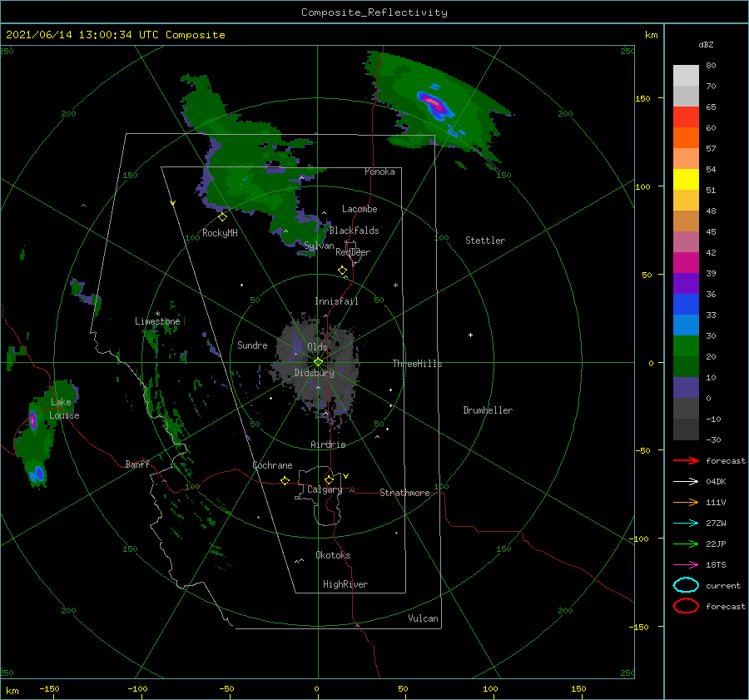
Task: Click the yellow diamond marker below Cochrane
Action: coord(285,480)
